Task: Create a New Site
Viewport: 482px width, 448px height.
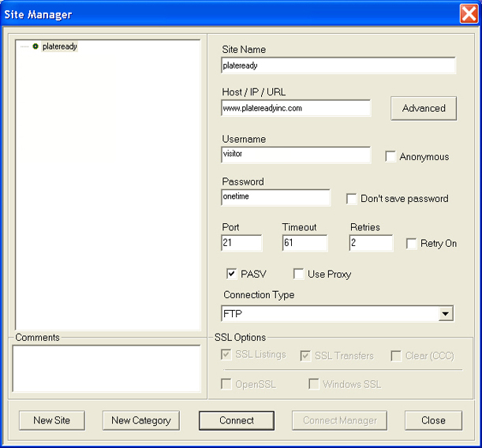Action: click(x=51, y=420)
